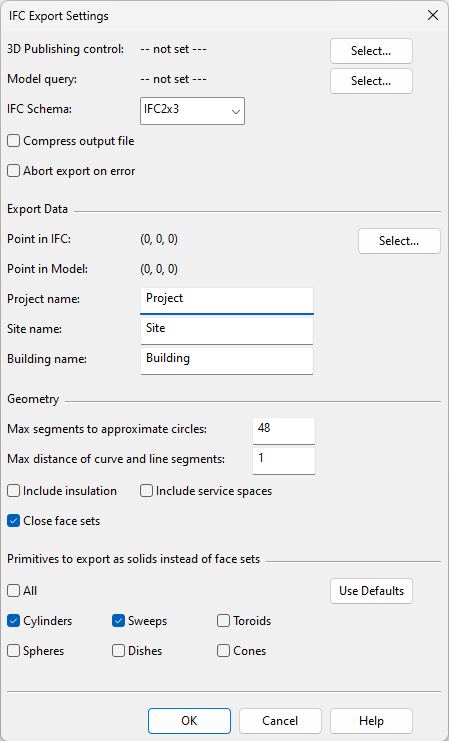Select a 3D Publishing control
Image resolution: width=449 pixels, height=741 pixels.
click(371, 51)
